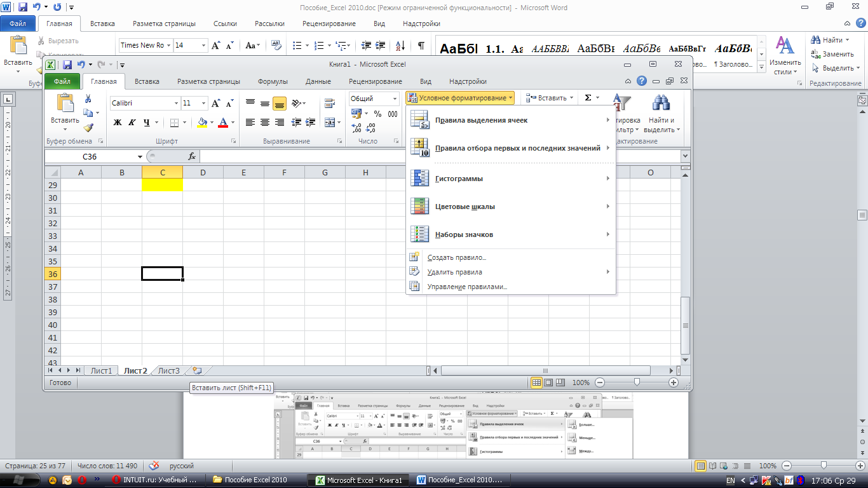Save the workbook from Excel quick access

click(67, 64)
